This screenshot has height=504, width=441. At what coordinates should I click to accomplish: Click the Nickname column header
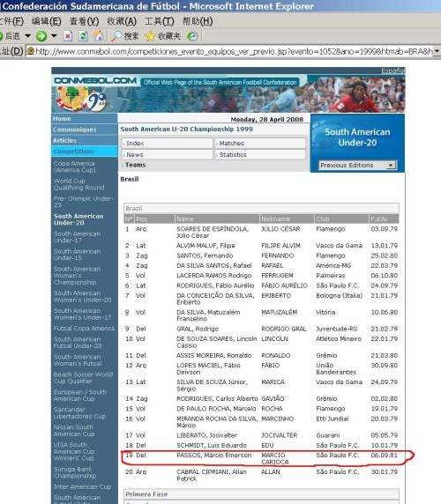(287, 219)
